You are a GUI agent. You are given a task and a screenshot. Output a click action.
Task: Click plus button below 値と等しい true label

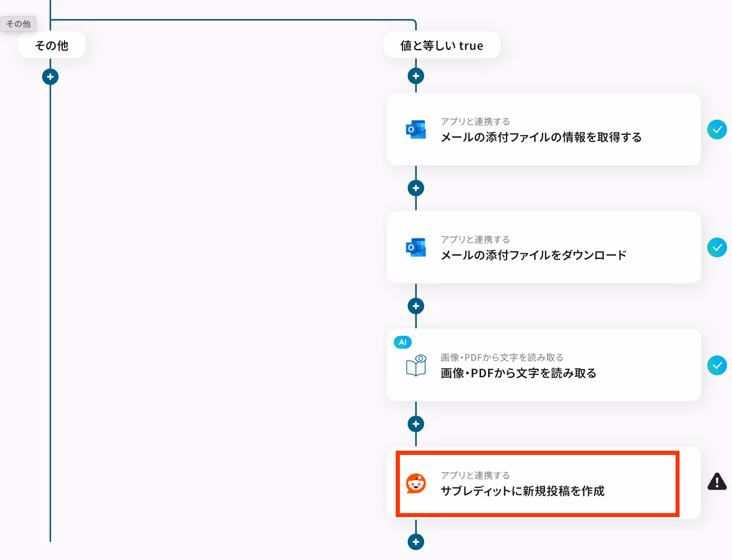pos(416,76)
